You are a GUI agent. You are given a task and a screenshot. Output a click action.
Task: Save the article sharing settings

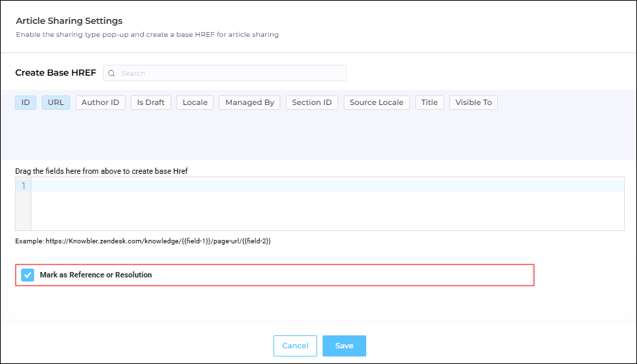pos(344,346)
